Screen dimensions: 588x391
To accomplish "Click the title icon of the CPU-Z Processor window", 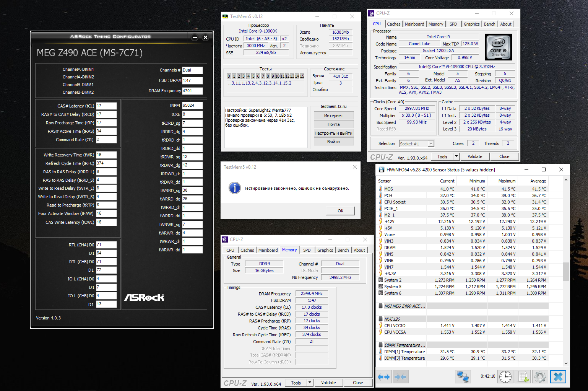I will point(371,13).
